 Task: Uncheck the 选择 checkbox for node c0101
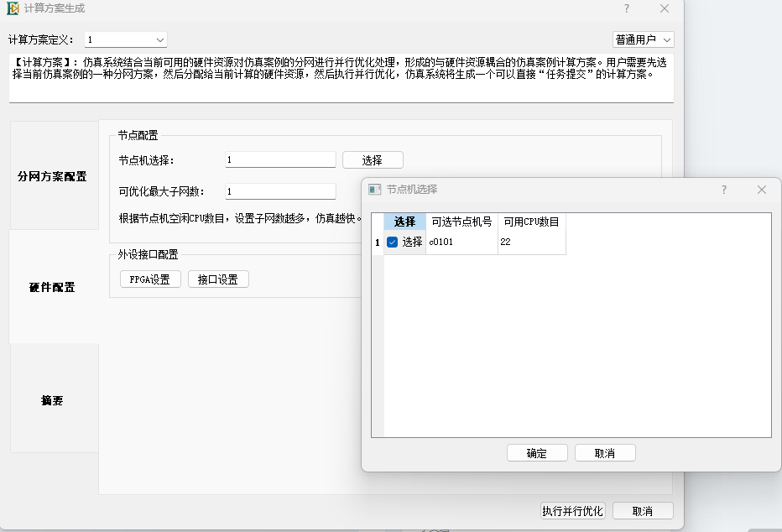click(x=393, y=242)
